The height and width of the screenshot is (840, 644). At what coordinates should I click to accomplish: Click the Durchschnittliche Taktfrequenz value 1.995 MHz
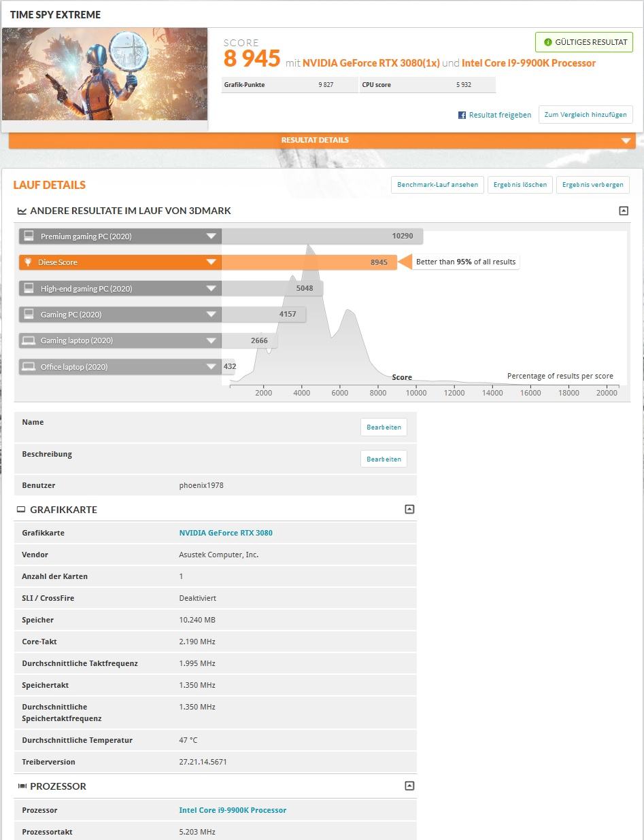pos(197,663)
